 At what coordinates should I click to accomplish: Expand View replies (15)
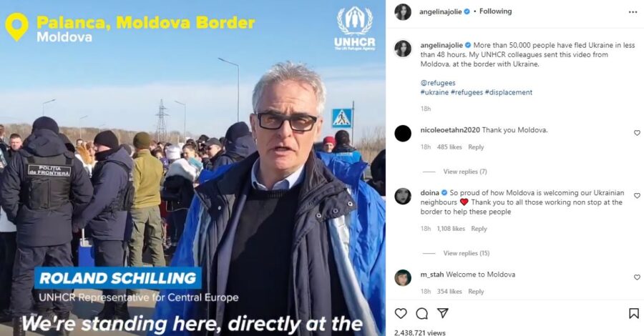tap(466, 253)
